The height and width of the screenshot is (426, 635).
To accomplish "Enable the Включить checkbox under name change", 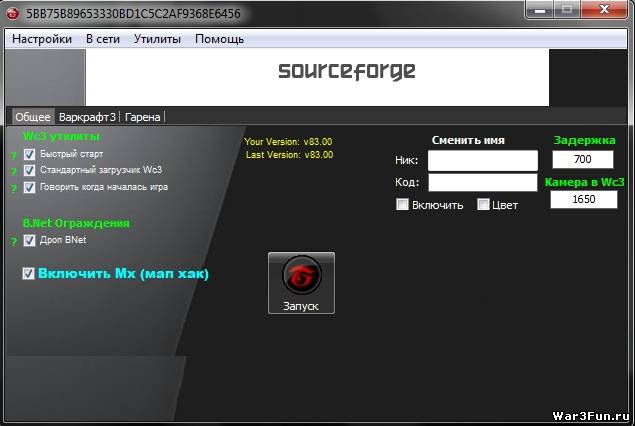I will pyautogui.click(x=402, y=204).
